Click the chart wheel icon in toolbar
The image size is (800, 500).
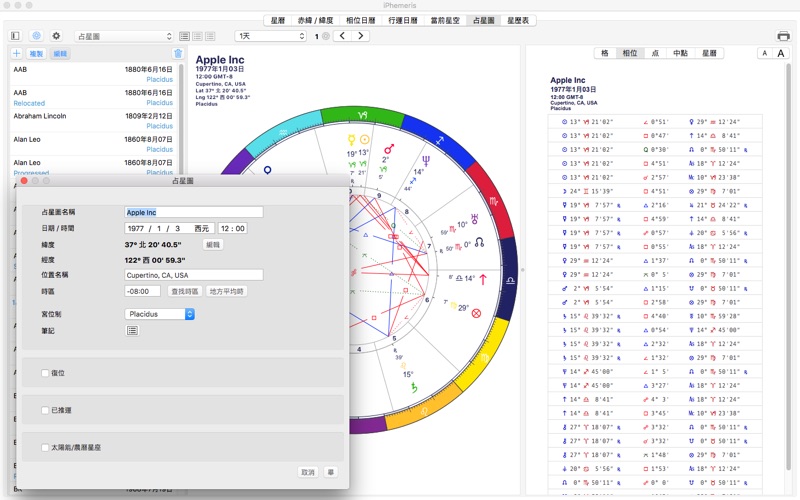tap(37, 36)
